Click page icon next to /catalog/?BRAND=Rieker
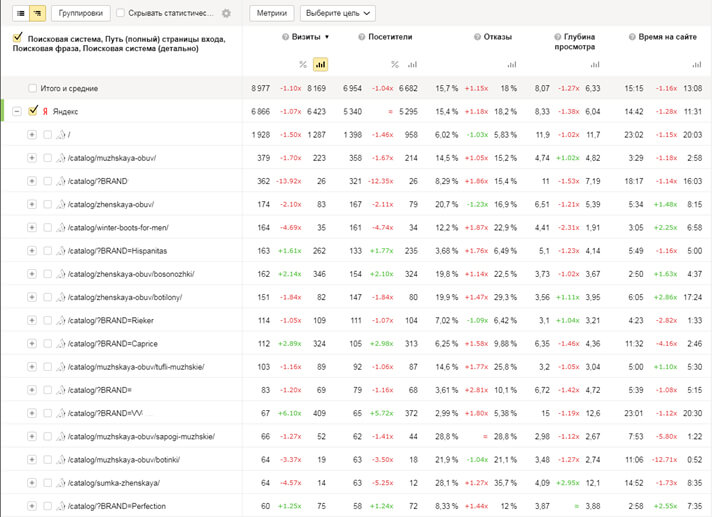The image size is (712, 517). tap(61, 320)
